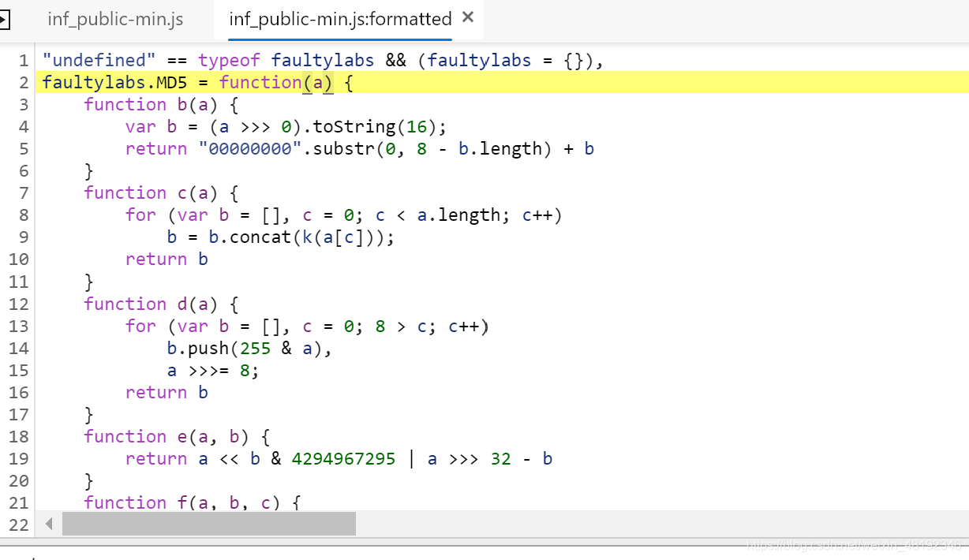Click the "00000000" string literal

coord(250,148)
